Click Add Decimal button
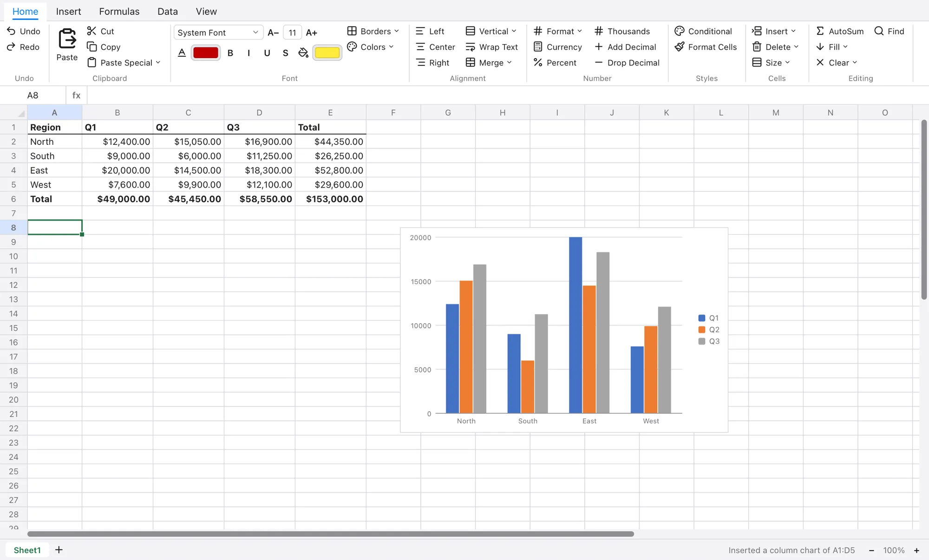 [x=625, y=47]
